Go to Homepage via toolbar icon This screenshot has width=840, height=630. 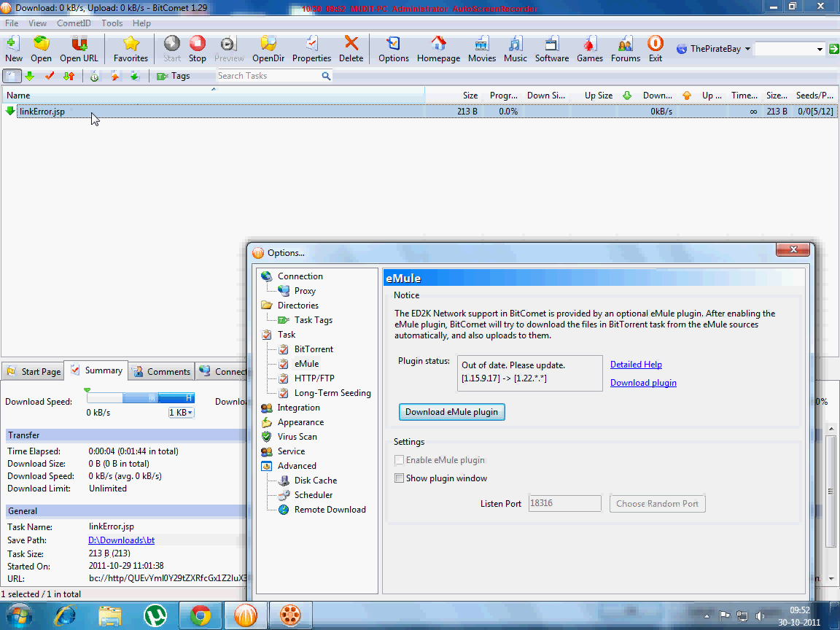click(439, 48)
